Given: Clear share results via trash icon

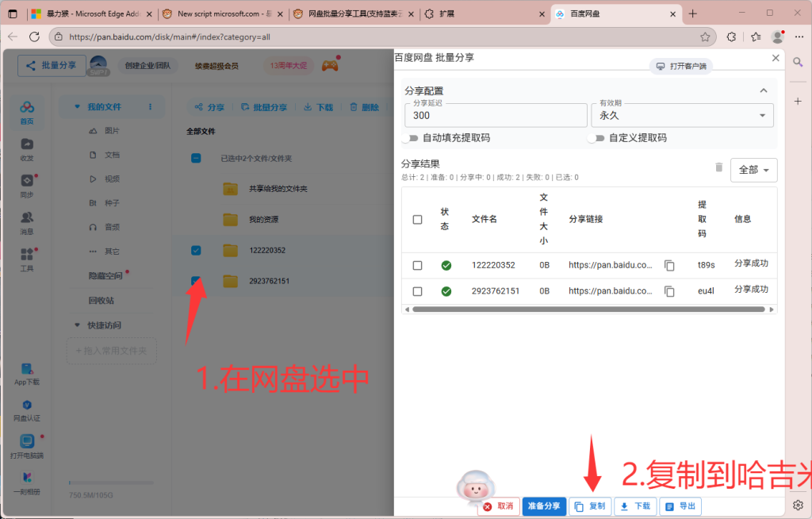Looking at the screenshot, I should pos(718,168).
